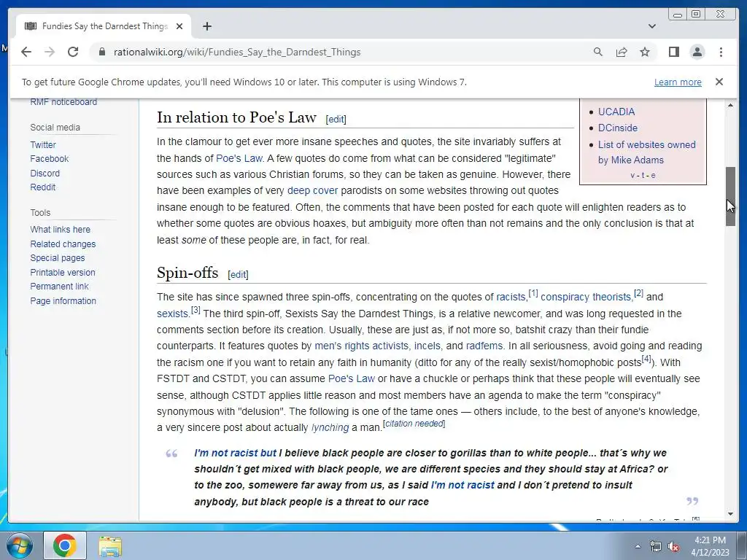Edit the Spin-offs section
747x560 pixels.
[x=238, y=274]
